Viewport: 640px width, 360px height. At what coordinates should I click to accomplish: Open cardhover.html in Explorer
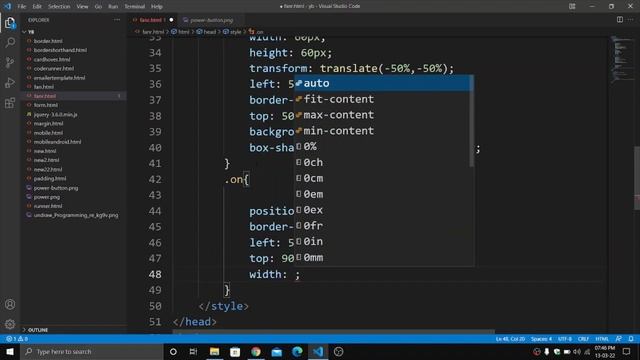(x=52, y=59)
